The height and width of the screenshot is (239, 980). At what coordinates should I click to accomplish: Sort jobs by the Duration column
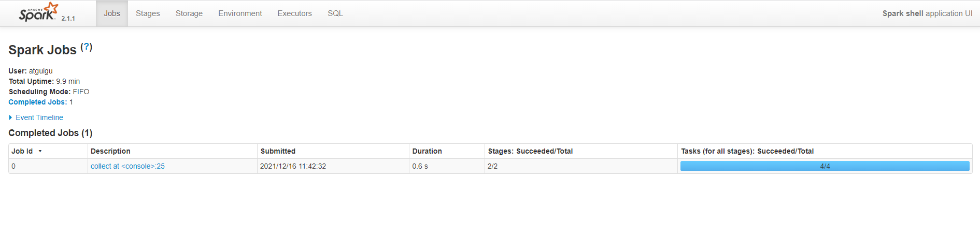click(x=427, y=151)
